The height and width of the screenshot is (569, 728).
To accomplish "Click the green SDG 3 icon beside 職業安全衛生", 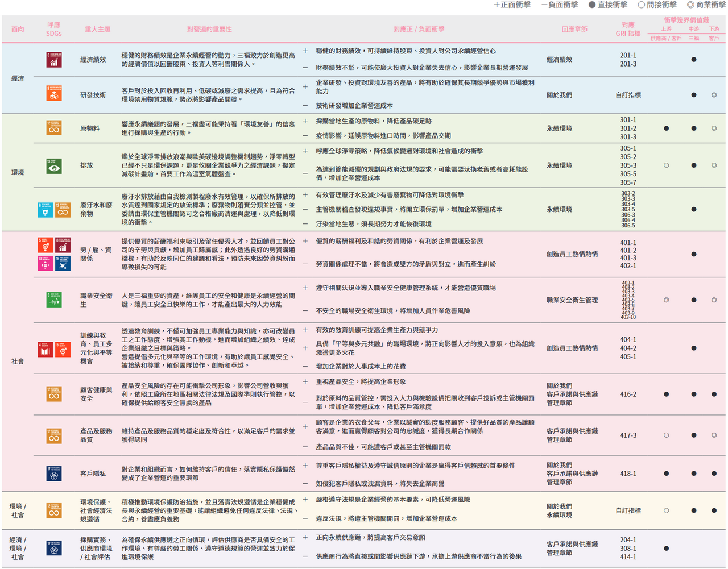I will 54,300.
